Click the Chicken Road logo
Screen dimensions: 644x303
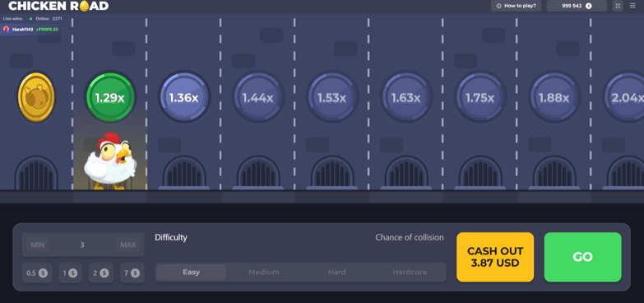58,6
